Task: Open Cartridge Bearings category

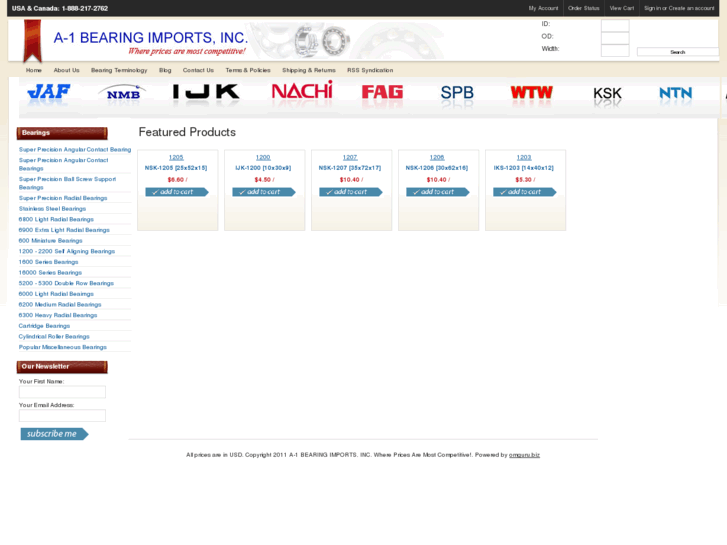Action: (x=44, y=326)
